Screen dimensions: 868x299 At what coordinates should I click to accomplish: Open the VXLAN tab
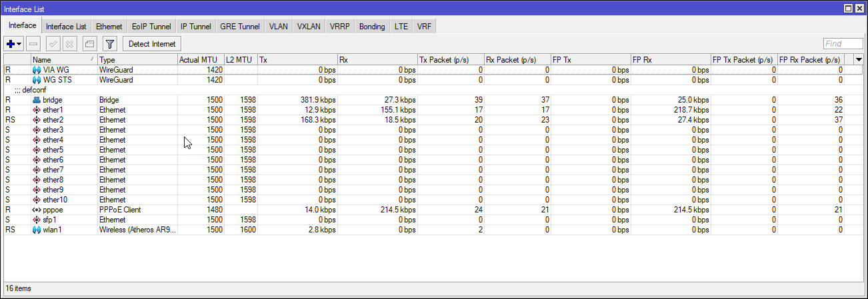(309, 27)
